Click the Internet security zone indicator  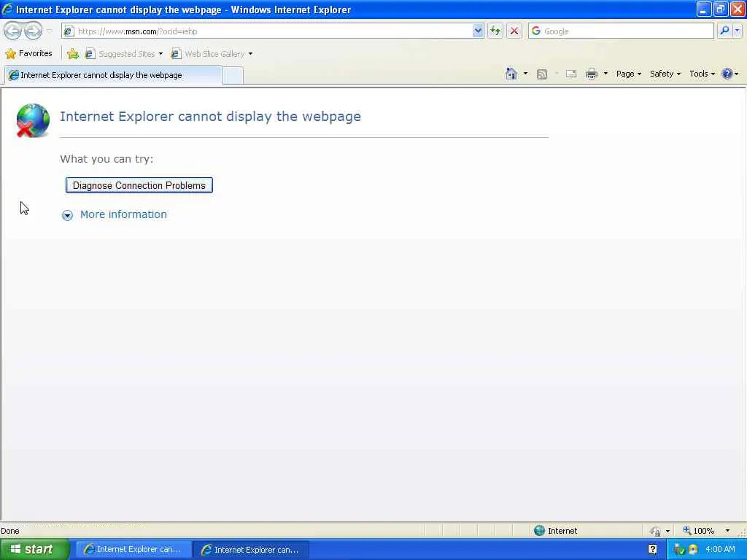click(x=555, y=531)
